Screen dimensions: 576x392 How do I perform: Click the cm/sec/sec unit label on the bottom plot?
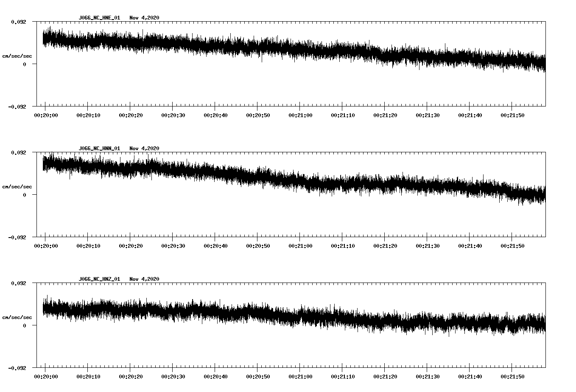coord(17,317)
